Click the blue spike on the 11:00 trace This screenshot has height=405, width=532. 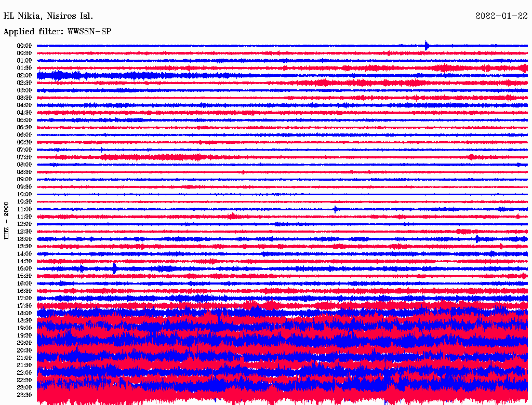click(335, 209)
